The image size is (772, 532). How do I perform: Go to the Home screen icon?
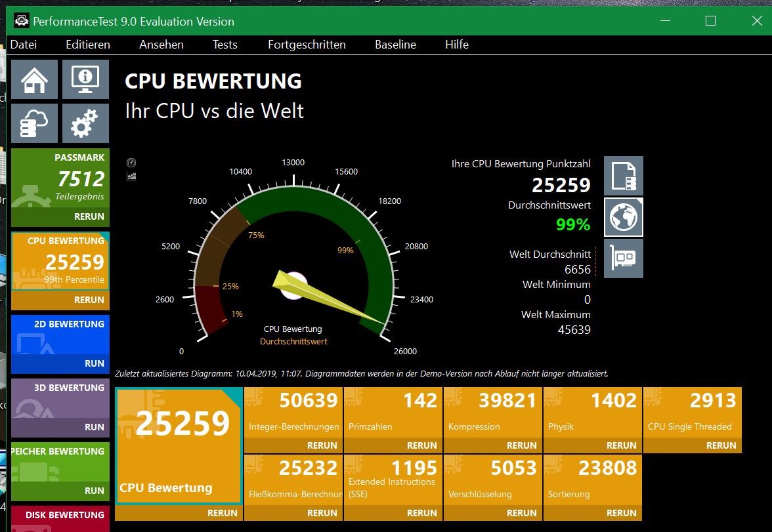tap(34, 79)
